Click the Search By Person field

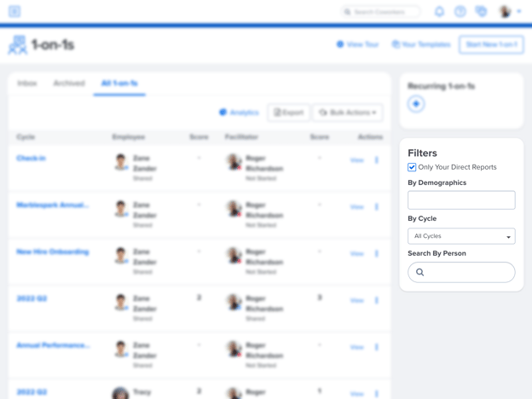pyautogui.click(x=461, y=272)
